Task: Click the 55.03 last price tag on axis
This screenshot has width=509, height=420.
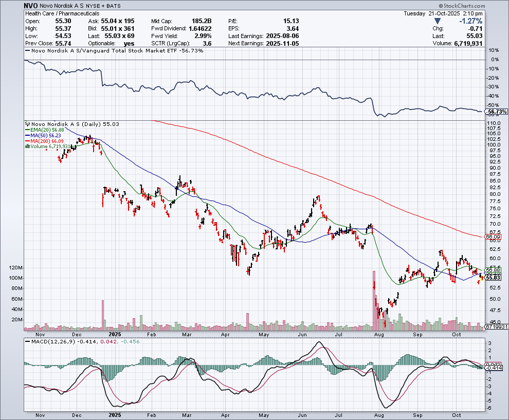Action: click(494, 278)
